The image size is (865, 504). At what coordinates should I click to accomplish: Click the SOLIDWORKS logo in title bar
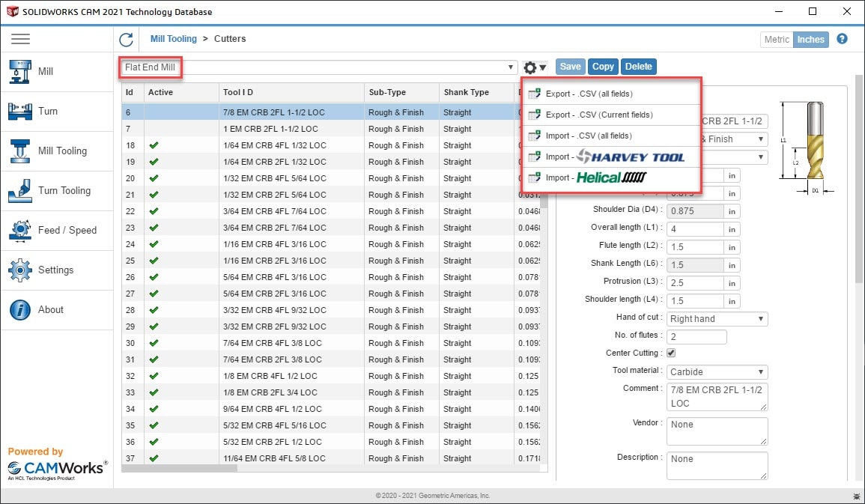(x=12, y=11)
